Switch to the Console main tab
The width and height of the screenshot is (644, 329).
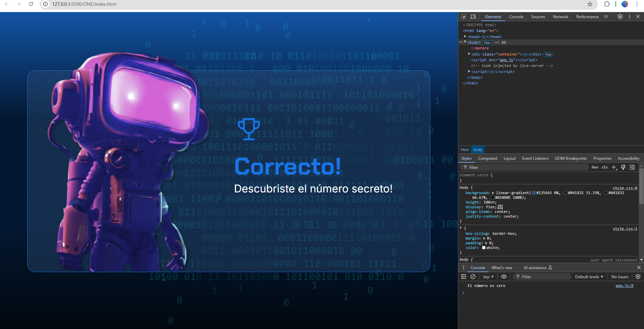click(516, 16)
